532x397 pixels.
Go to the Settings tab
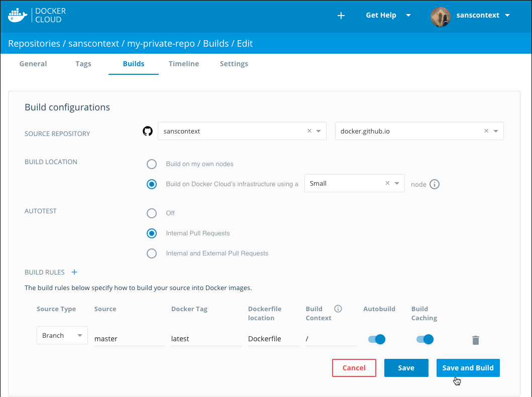[x=234, y=64]
